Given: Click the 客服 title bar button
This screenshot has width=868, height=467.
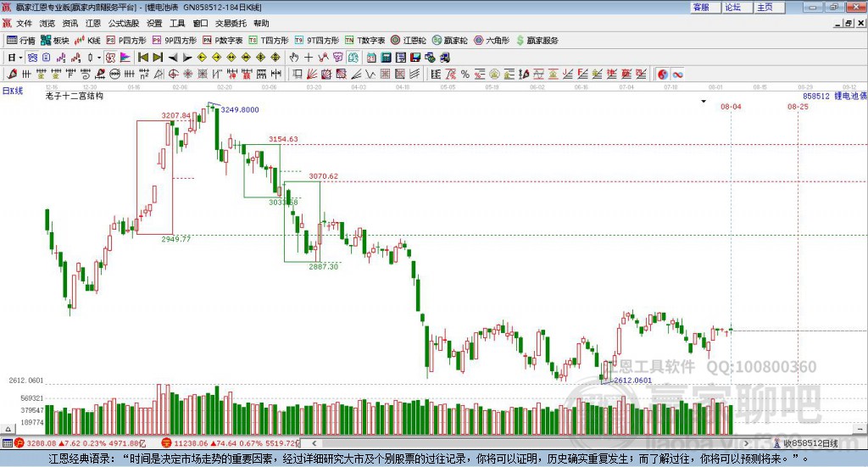Looking at the screenshot, I should click(x=705, y=7).
